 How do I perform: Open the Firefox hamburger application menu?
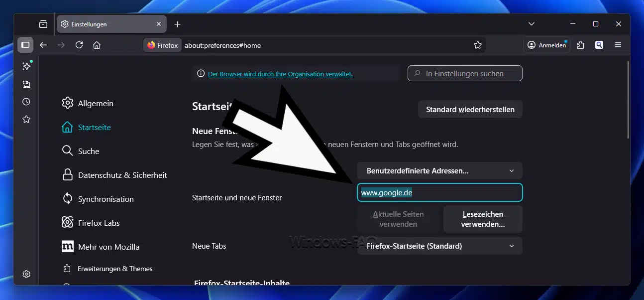(618, 45)
